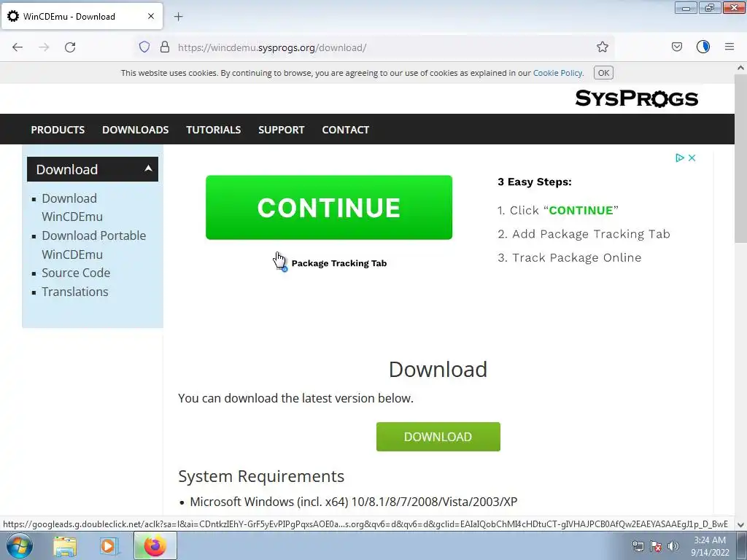This screenshot has width=747, height=560.
Task: Click the network tray icon
Action: [638, 546]
